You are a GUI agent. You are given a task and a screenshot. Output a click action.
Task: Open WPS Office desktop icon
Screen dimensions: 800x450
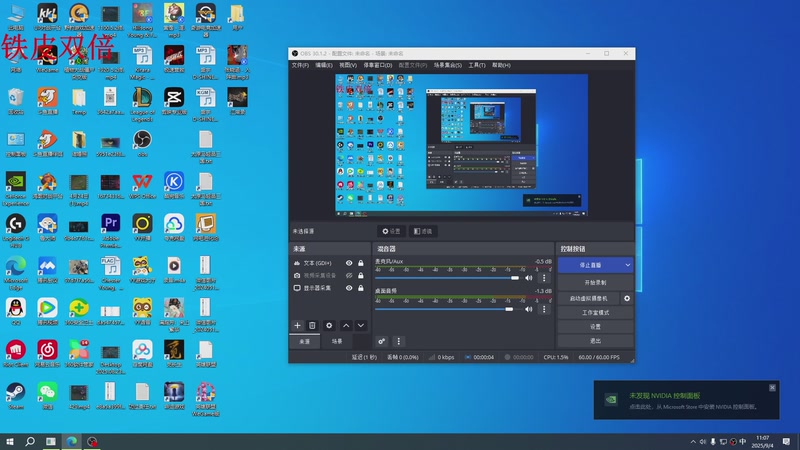(142, 185)
